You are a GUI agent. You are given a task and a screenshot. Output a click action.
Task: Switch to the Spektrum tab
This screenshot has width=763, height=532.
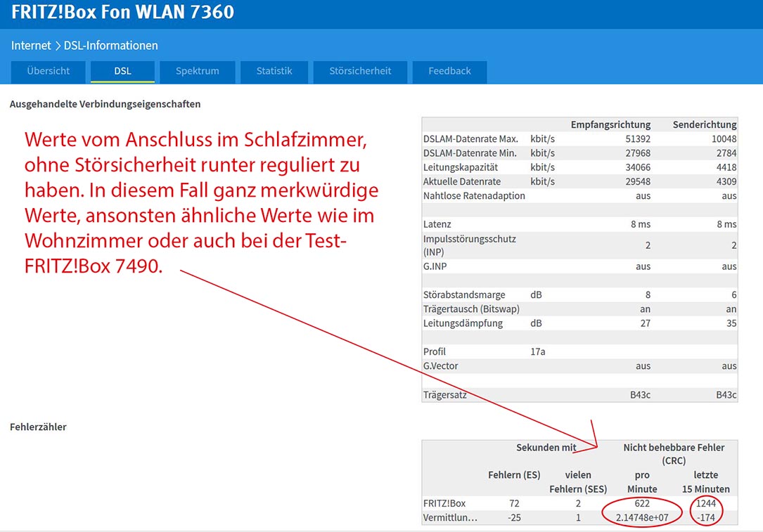[x=197, y=71]
